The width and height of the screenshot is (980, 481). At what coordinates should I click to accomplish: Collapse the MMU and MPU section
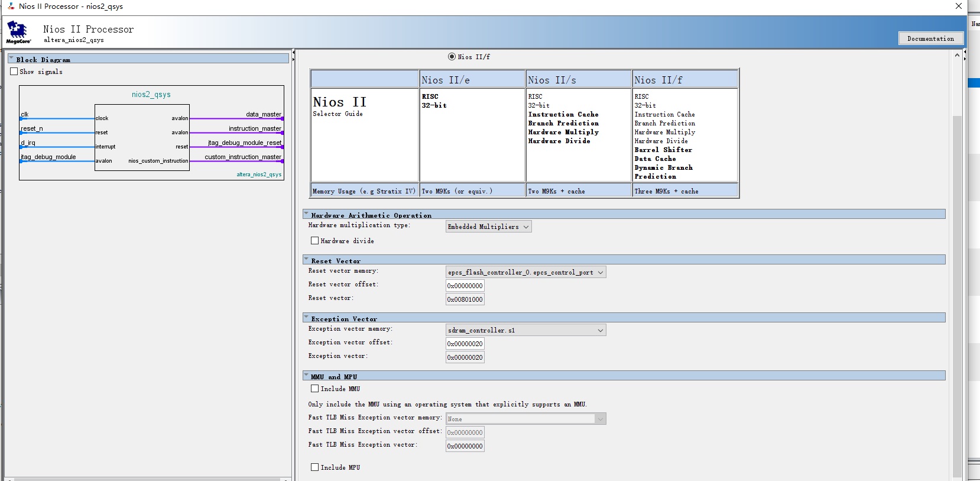tap(306, 376)
